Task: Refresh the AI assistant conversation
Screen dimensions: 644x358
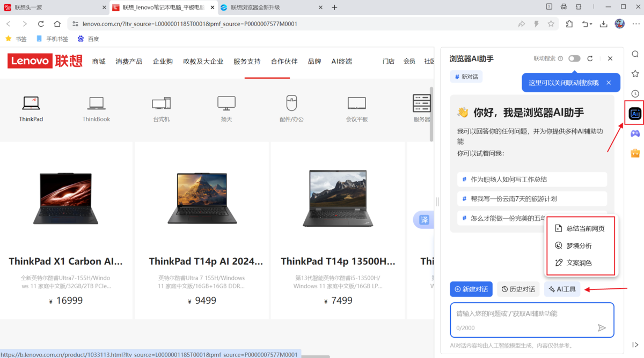Action: point(590,58)
